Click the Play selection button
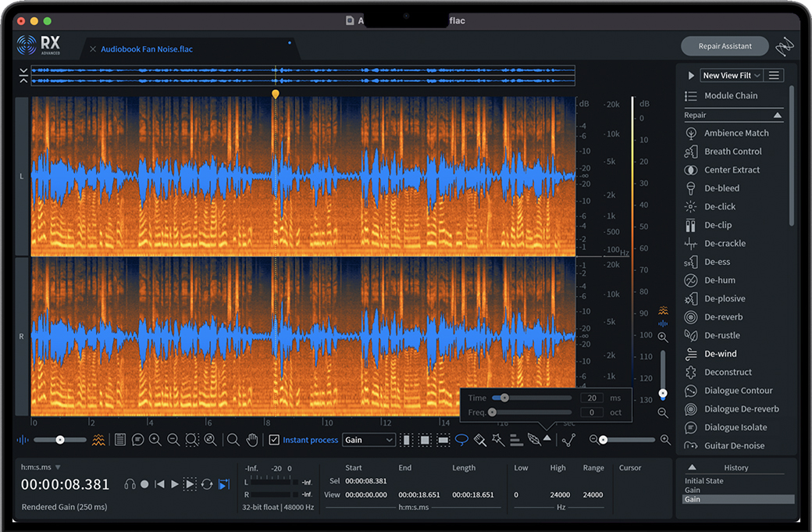The height and width of the screenshot is (532, 812). click(190, 484)
